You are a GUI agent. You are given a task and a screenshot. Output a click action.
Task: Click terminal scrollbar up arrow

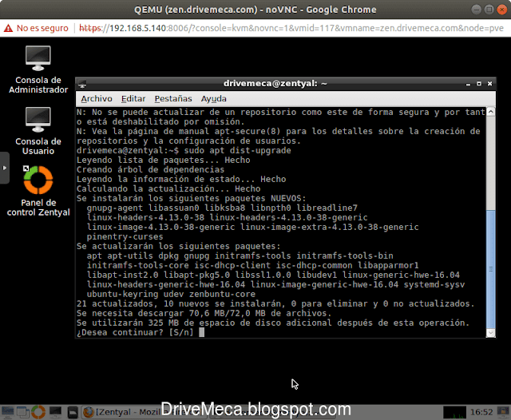point(490,112)
